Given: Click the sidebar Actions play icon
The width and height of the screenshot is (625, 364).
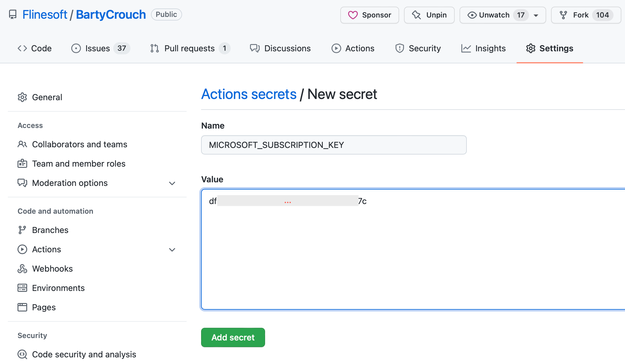Looking at the screenshot, I should tap(22, 249).
